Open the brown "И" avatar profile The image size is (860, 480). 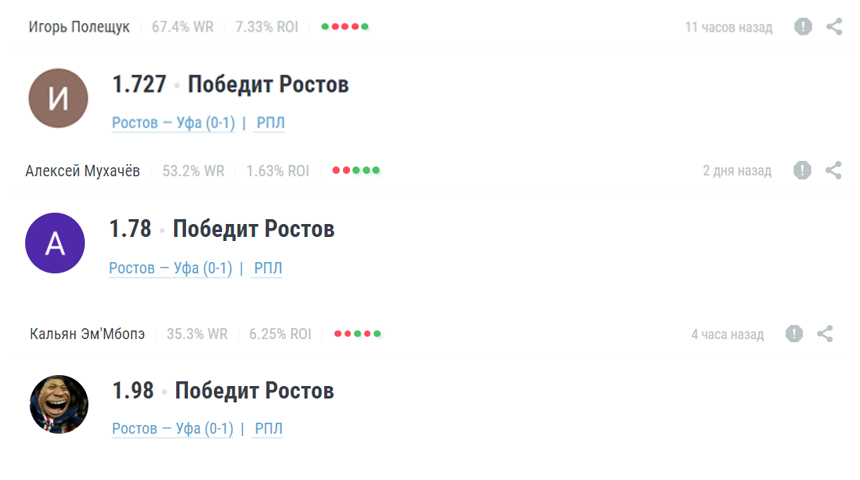[58, 98]
